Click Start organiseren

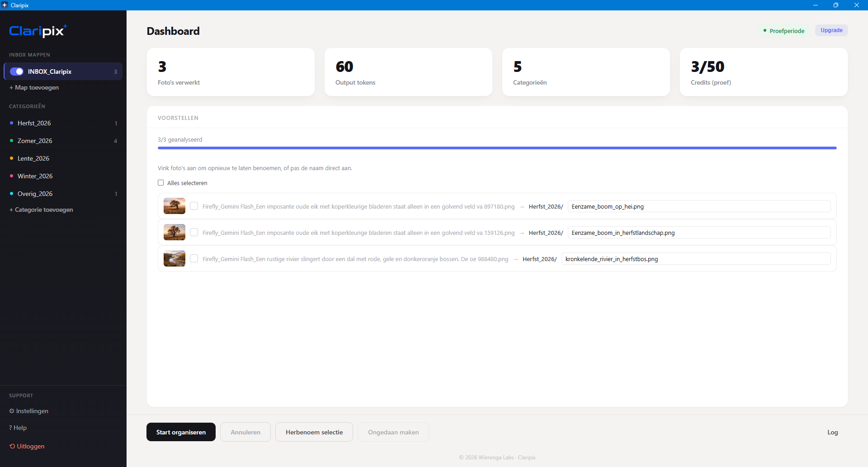coord(181,432)
